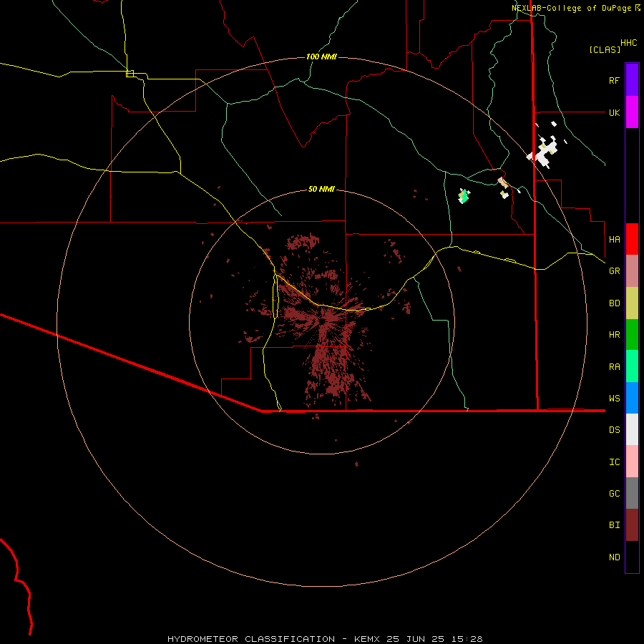Pick the mint green RA legend swatch

tap(632, 366)
